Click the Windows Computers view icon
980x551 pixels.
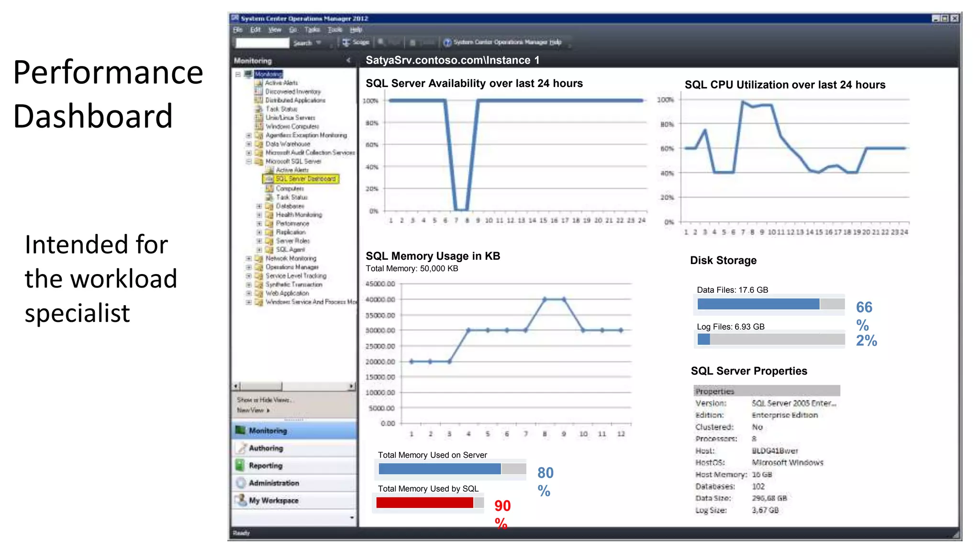click(x=259, y=126)
